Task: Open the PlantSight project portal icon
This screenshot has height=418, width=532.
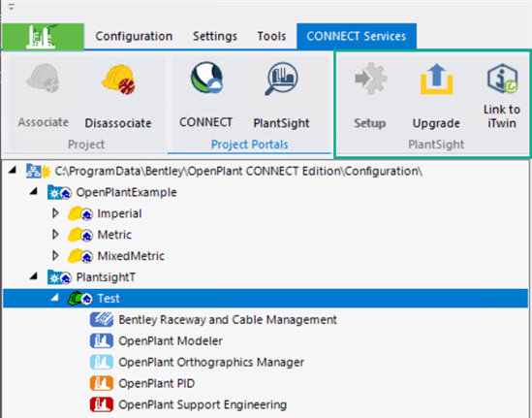Action: (x=281, y=79)
